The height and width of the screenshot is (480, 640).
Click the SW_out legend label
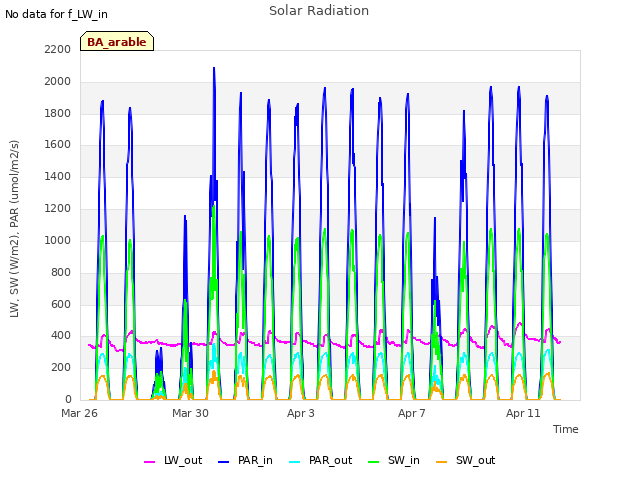[x=476, y=460]
